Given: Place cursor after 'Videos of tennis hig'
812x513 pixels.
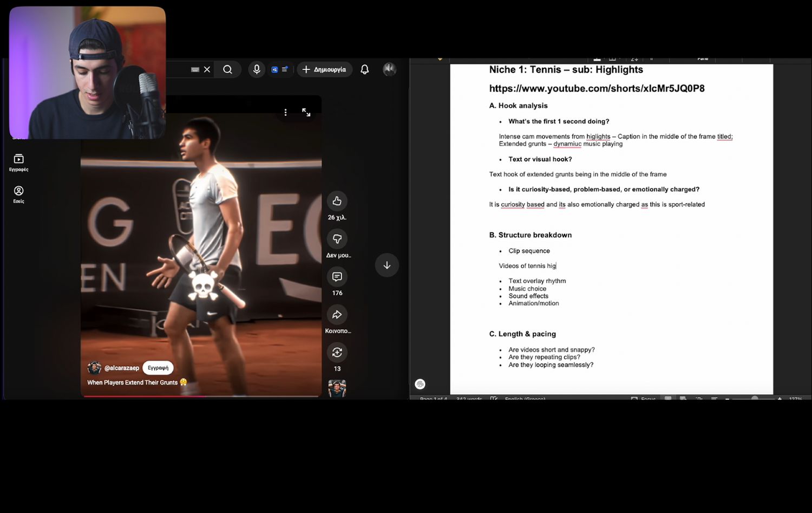Looking at the screenshot, I should pos(556,266).
